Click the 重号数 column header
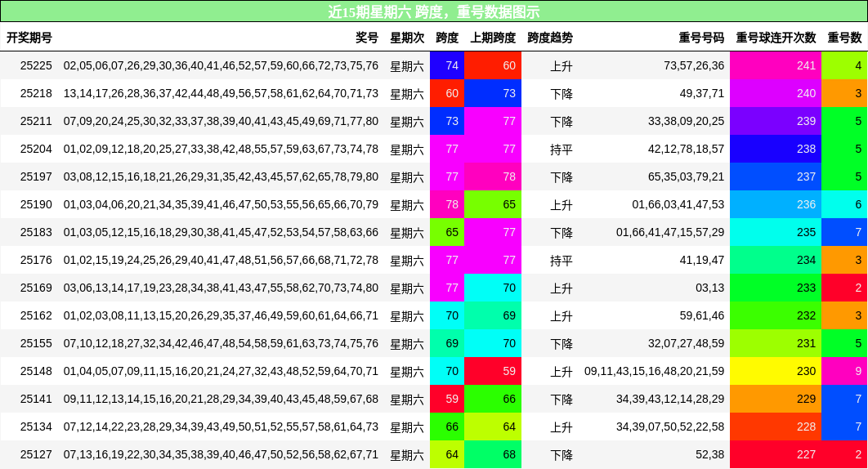Screen dimensions: 868x469 (x=844, y=38)
